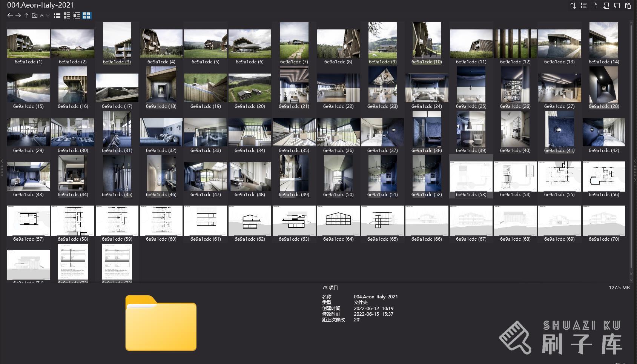This screenshot has height=364, width=637.
Task: Toggle the large thumbnails grid view
Action: pyautogui.click(x=87, y=15)
